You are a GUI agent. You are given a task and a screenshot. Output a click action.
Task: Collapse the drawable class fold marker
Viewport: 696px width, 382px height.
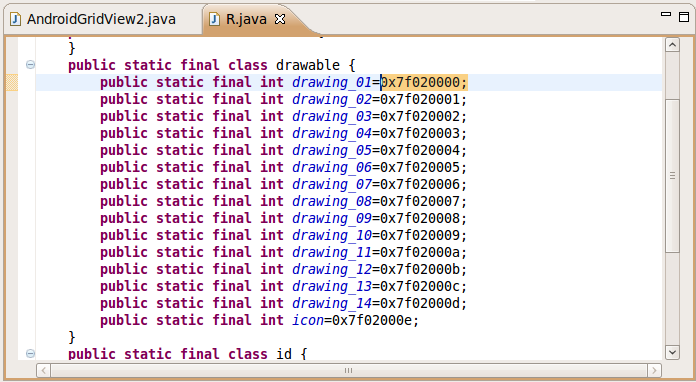30,65
